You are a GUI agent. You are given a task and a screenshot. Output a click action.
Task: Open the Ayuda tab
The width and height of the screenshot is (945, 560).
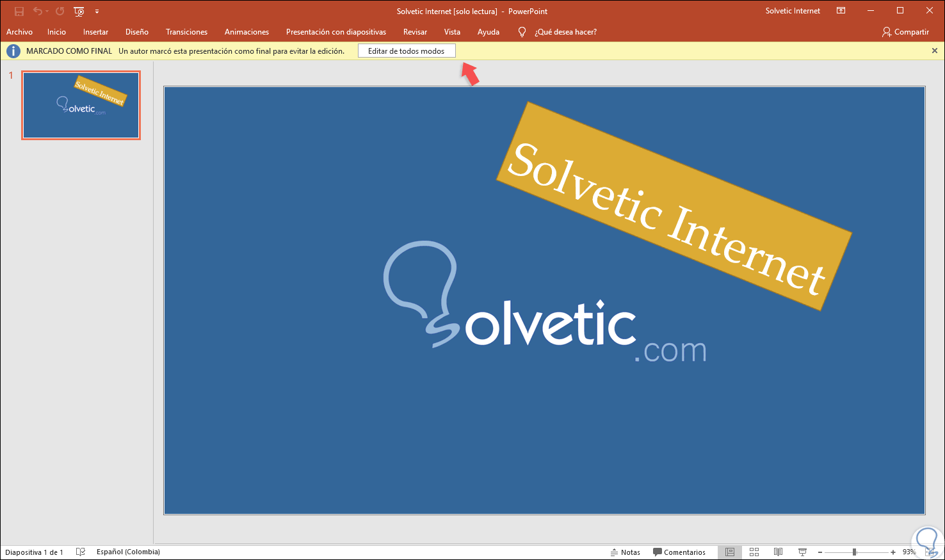[x=489, y=32]
